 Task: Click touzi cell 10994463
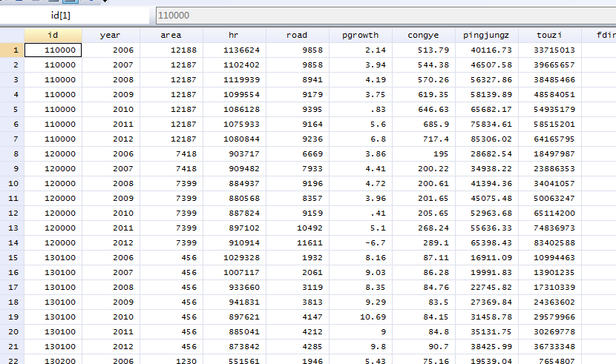[550, 258]
